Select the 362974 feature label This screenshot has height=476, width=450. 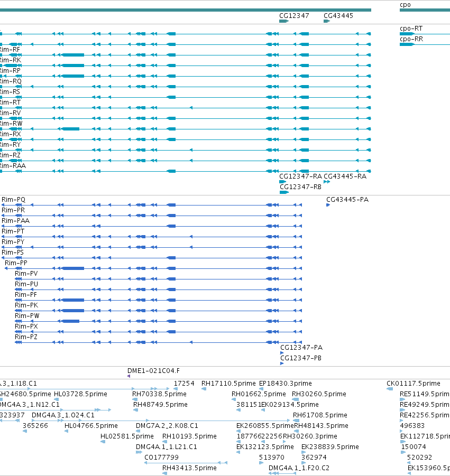click(x=314, y=458)
